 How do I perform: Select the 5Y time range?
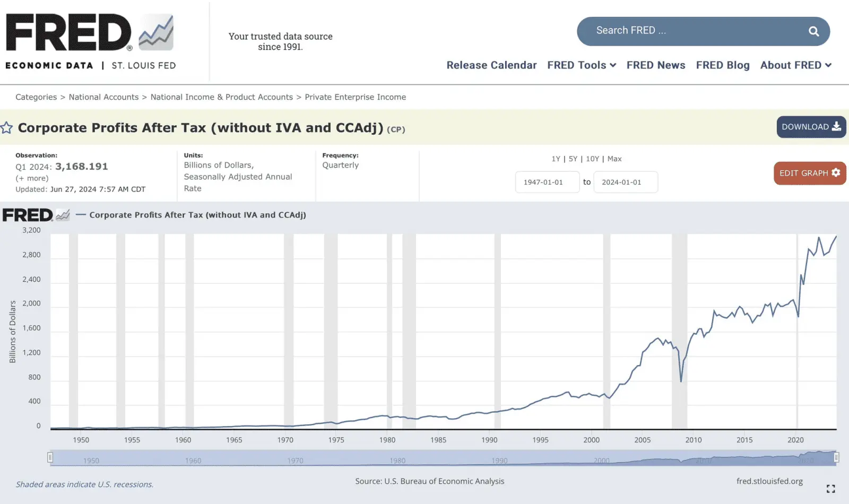[x=573, y=159]
